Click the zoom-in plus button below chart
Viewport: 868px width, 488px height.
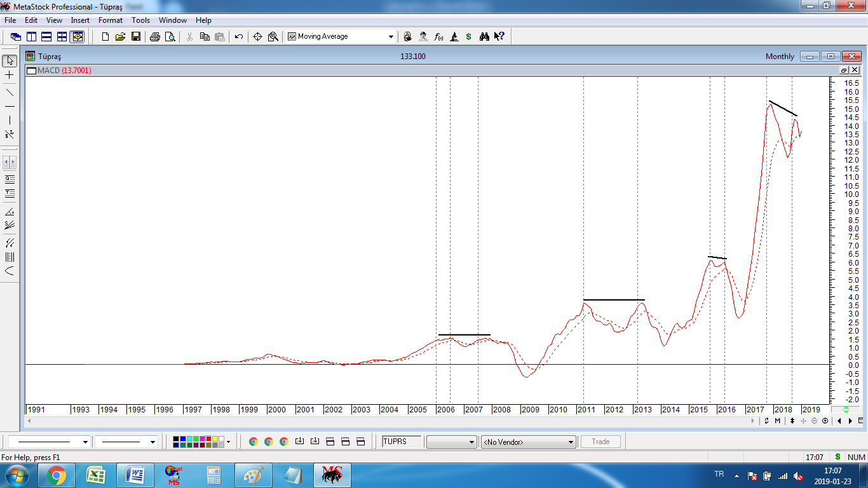pyautogui.click(x=825, y=421)
